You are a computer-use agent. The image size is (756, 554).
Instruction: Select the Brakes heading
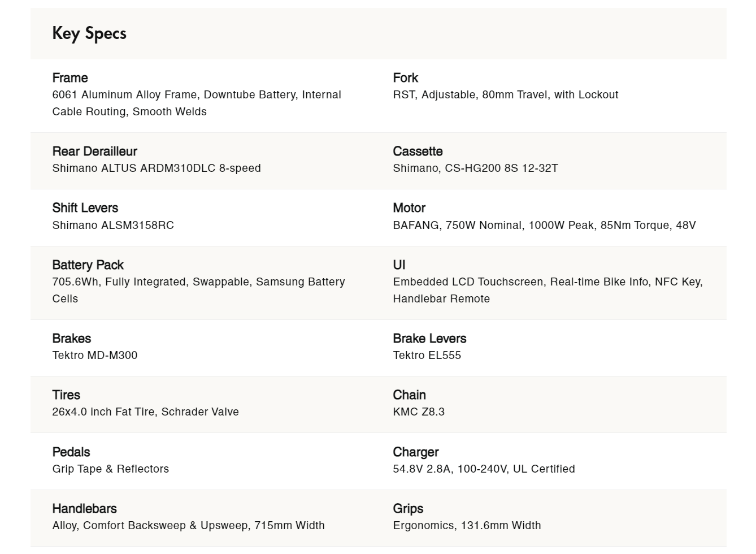click(x=71, y=338)
